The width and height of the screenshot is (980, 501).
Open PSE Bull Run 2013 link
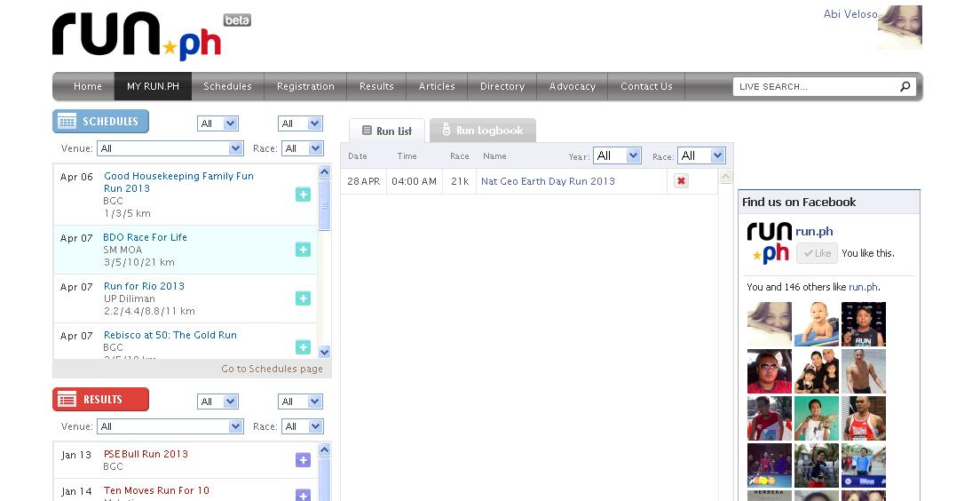(146, 453)
